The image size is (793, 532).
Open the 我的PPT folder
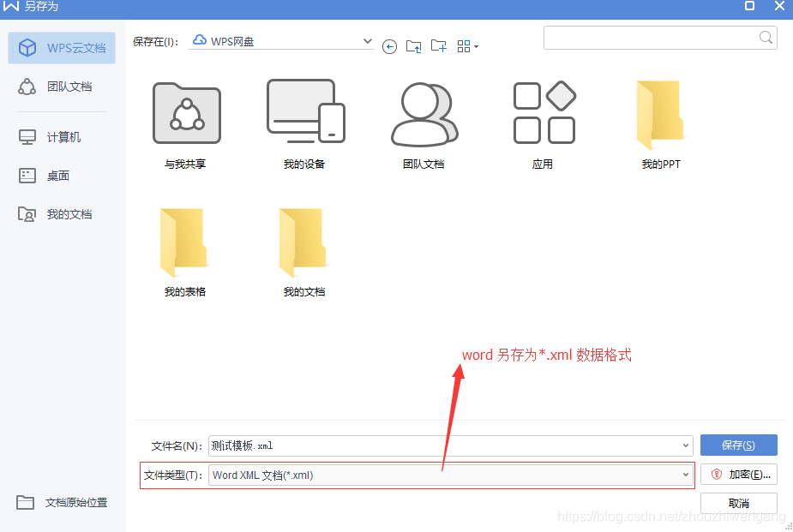tap(661, 125)
